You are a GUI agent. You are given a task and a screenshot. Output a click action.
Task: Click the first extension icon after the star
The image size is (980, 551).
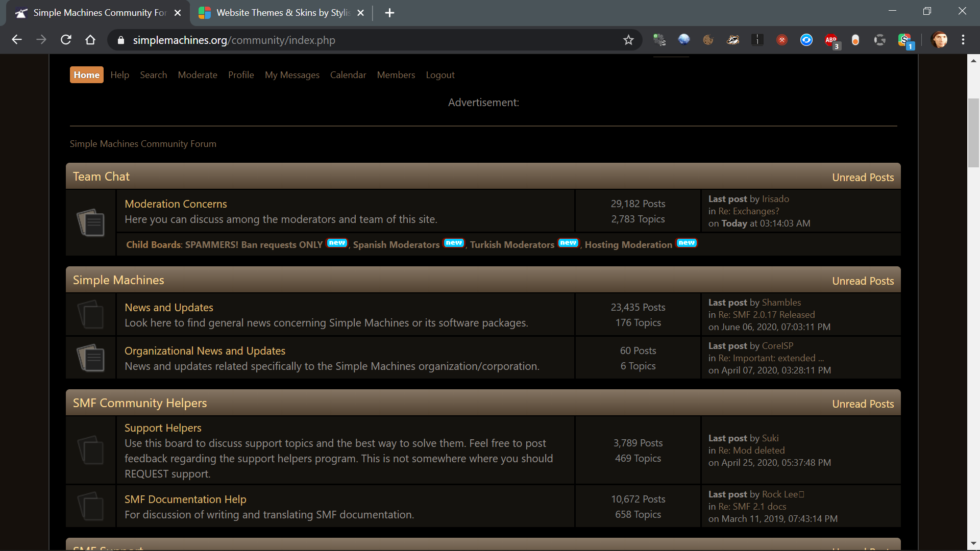coord(659,40)
